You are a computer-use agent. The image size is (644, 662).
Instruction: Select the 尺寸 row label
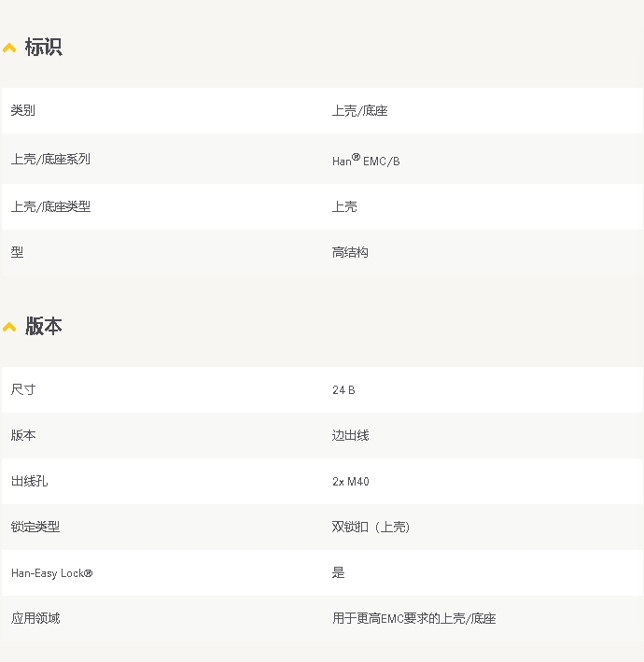click(23, 389)
